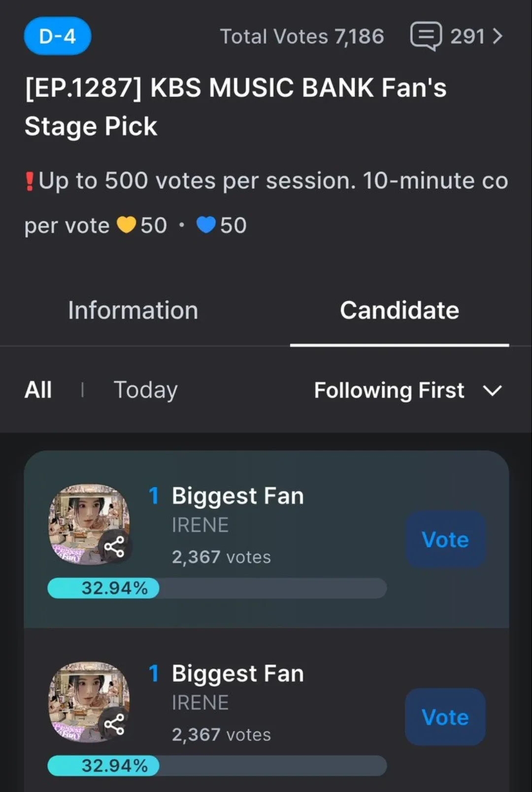Tap share icon on first Biggest Fan thumbnail

pos(114,547)
